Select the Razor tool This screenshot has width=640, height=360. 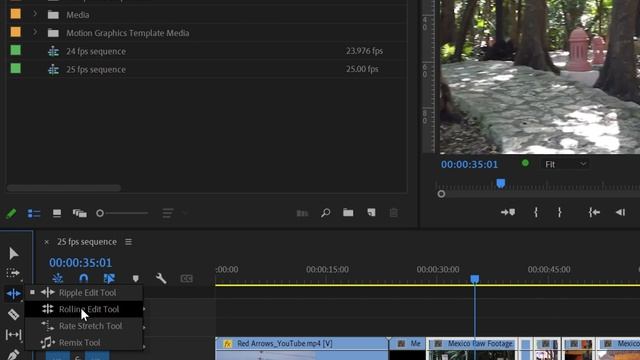point(13,315)
